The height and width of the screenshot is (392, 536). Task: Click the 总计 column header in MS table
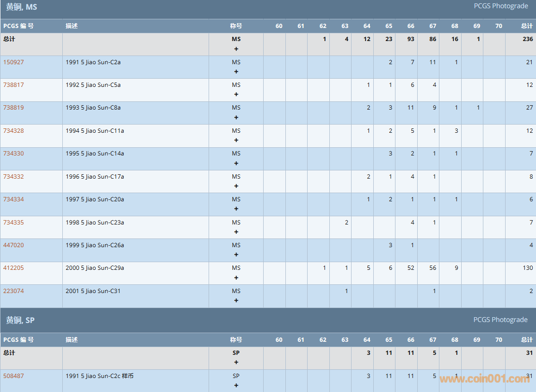tap(527, 26)
